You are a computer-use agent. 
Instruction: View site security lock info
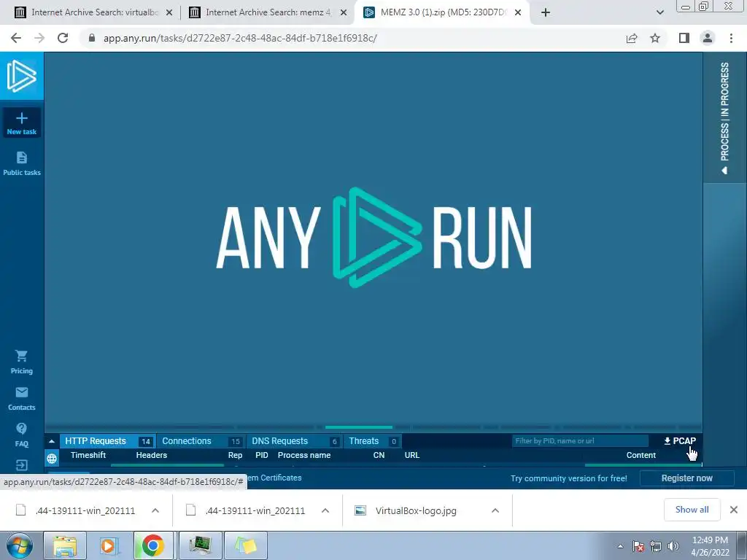click(92, 38)
